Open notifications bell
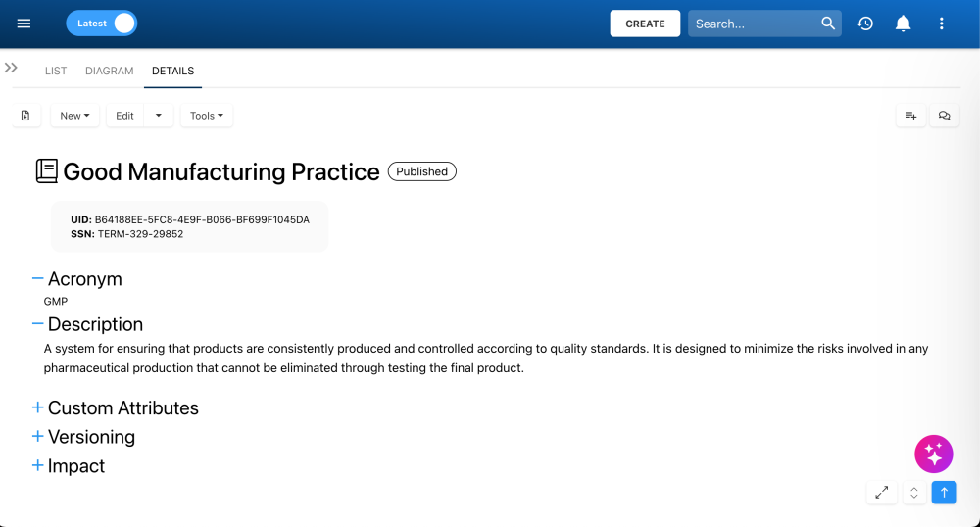980x527 pixels. pos(904,24)
